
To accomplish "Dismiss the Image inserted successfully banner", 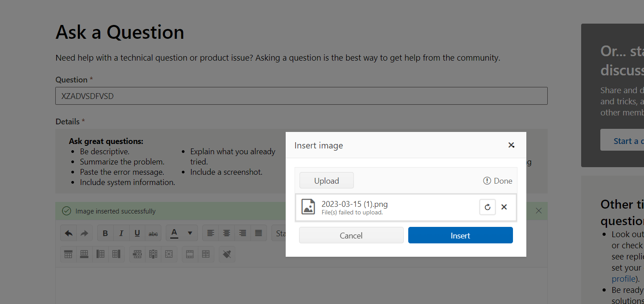I will click(538, 211).
